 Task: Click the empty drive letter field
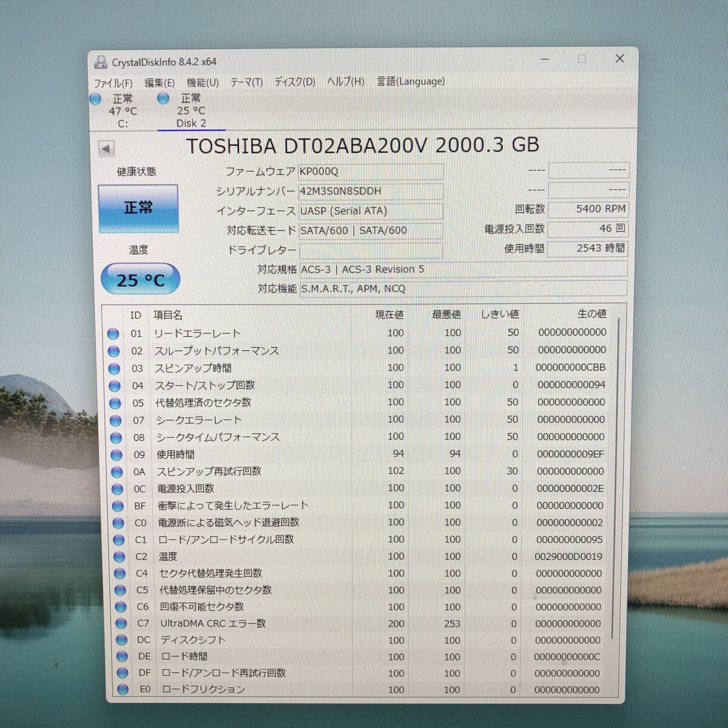tap(371, 251)
